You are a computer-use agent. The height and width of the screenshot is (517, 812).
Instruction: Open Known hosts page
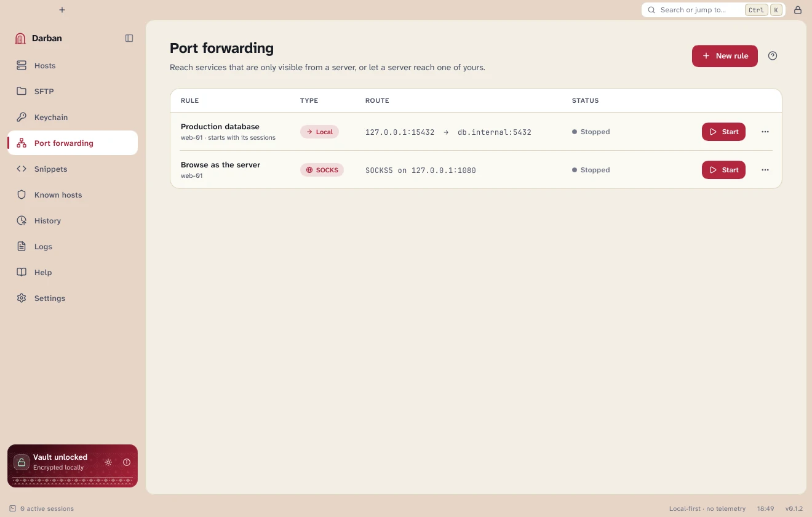coord(73,194)
